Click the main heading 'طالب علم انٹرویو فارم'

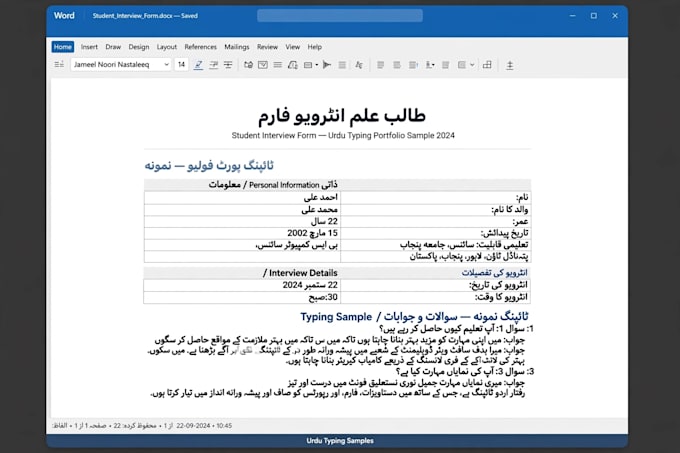point(342,116)
